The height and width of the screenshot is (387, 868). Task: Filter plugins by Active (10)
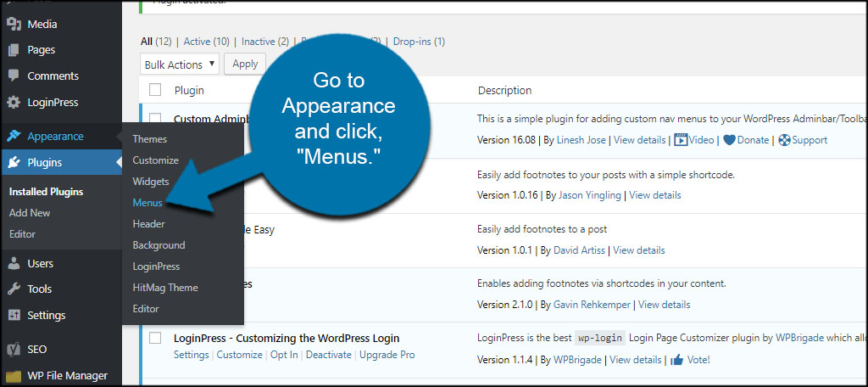click(207, 42)
